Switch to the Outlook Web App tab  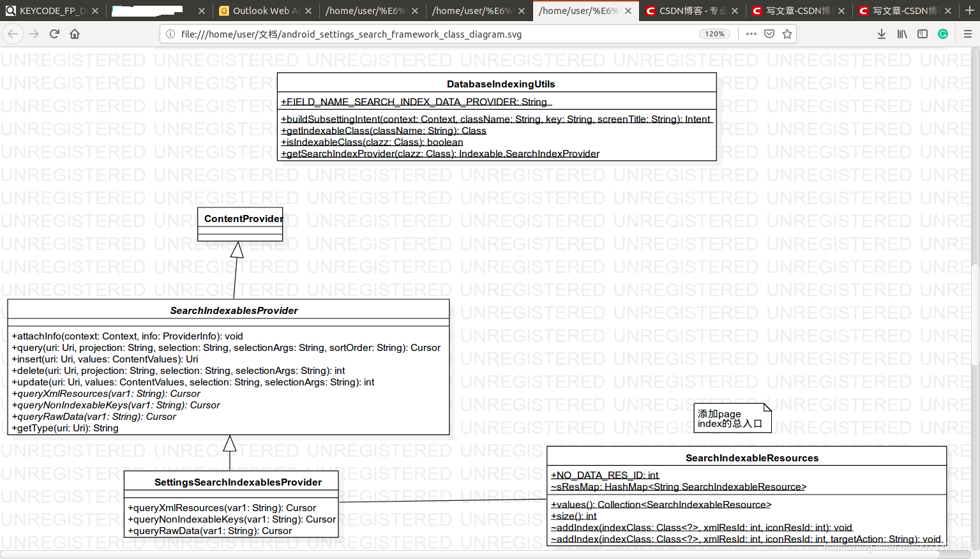[x=266, y=11]
